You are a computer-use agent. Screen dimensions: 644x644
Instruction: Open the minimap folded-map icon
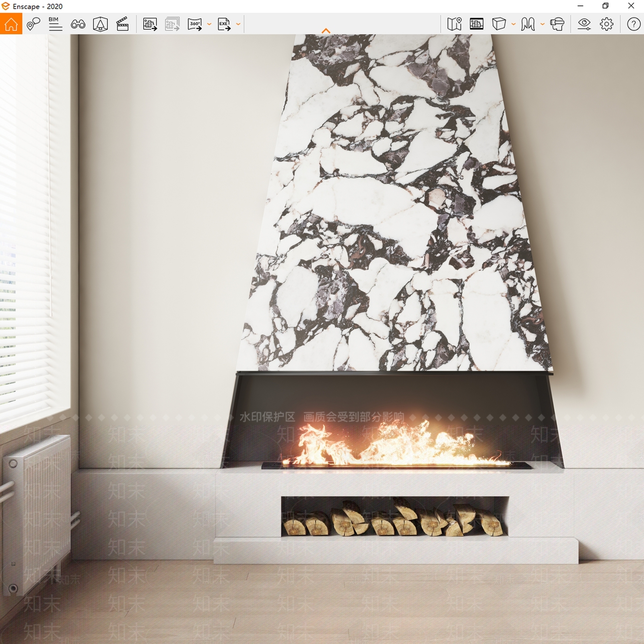click(454, 24)
